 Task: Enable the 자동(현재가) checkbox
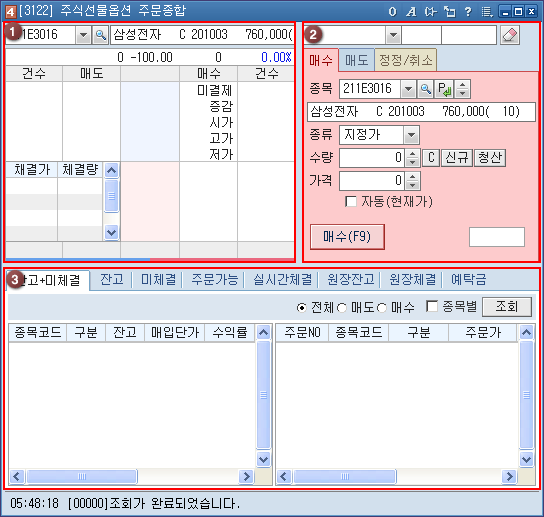pyautogui.click(x=351, y=202)
